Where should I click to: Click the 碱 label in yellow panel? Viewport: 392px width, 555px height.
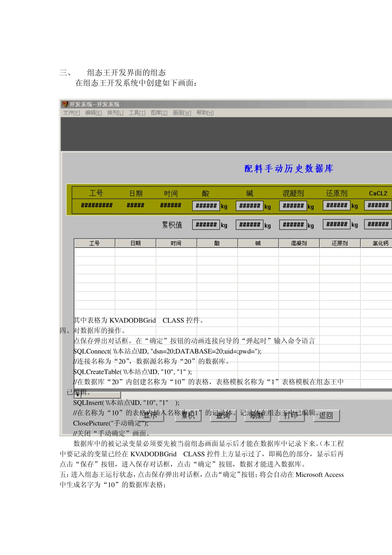[250, 193]
